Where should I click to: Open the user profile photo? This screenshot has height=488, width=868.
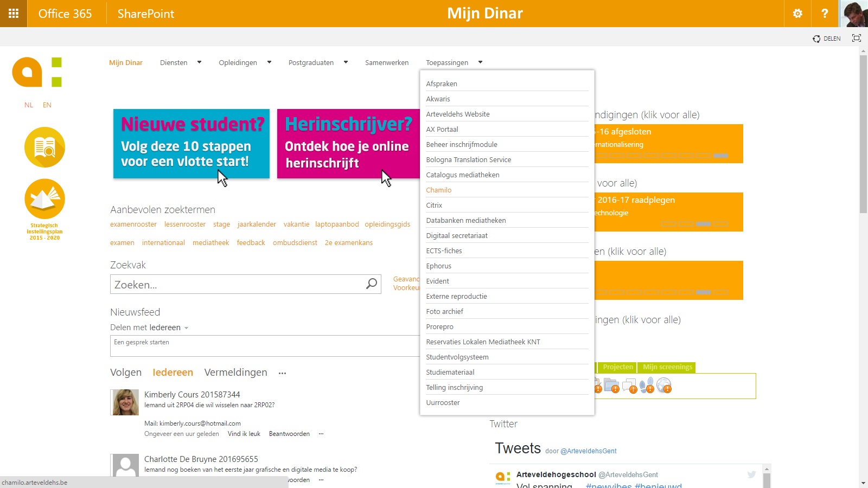853,14
